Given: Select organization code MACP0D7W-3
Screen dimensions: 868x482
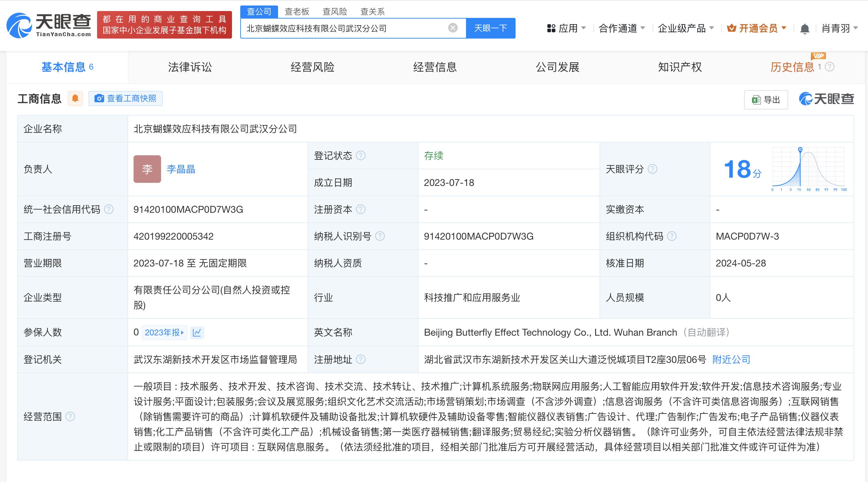Looking at the screenshot, I should click(747, 236).
